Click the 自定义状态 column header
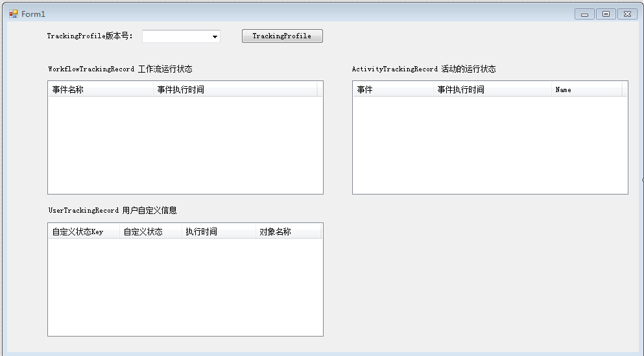Viewport: 644px width, 356px height. coord(150,231)
